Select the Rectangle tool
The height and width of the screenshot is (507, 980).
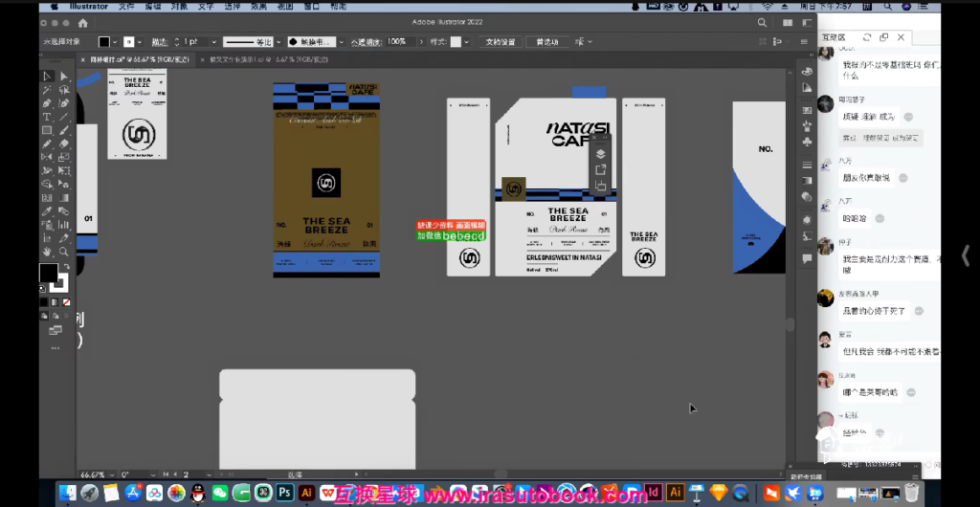pyautogui.click(x=47, y=130)
